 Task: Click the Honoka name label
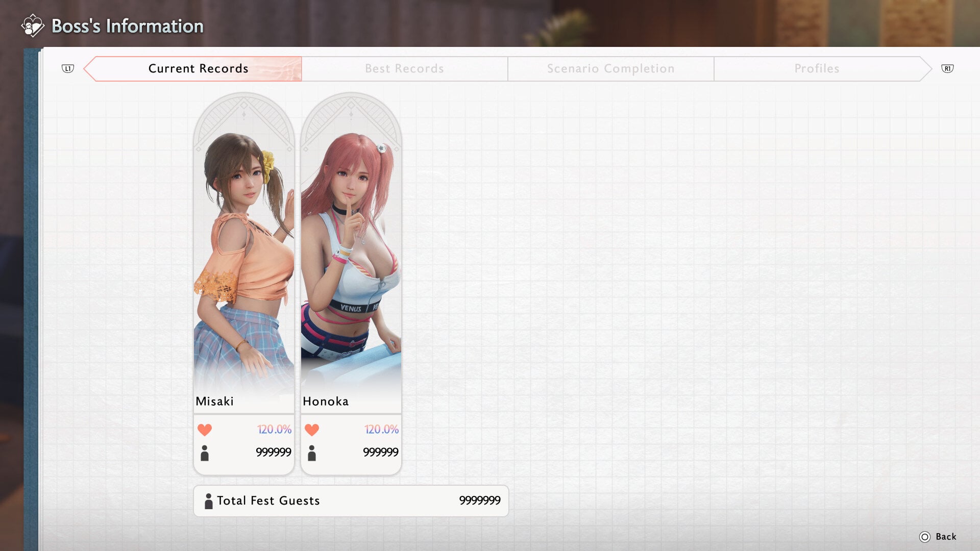click(326, 402)
